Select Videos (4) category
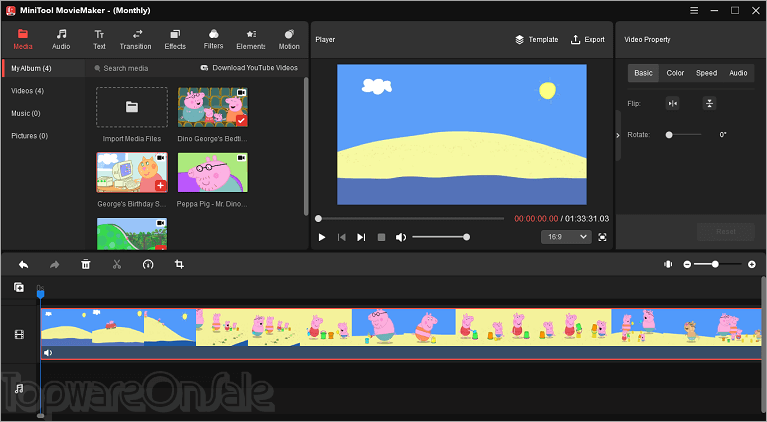 coord(27,91)
